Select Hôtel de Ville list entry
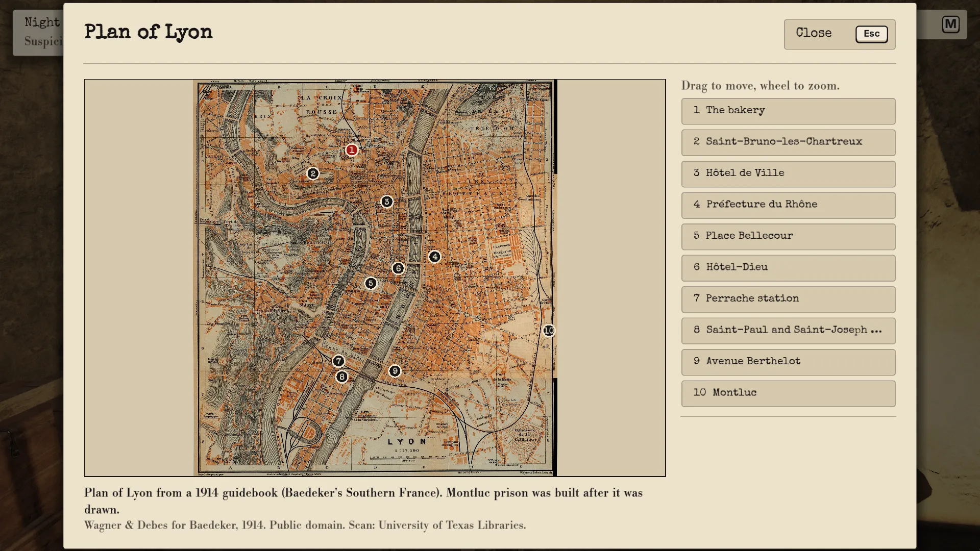This screenshot has height=551, width=980. [x=788, y=174]
